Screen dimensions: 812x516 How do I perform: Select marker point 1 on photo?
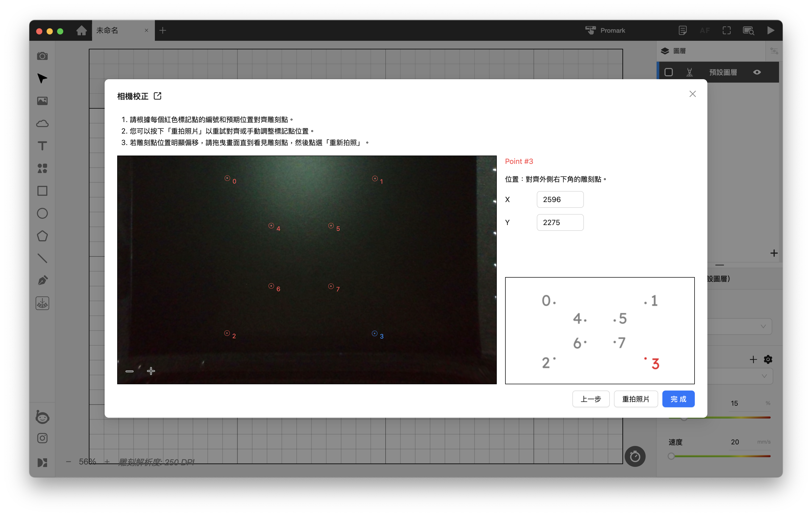375,178
